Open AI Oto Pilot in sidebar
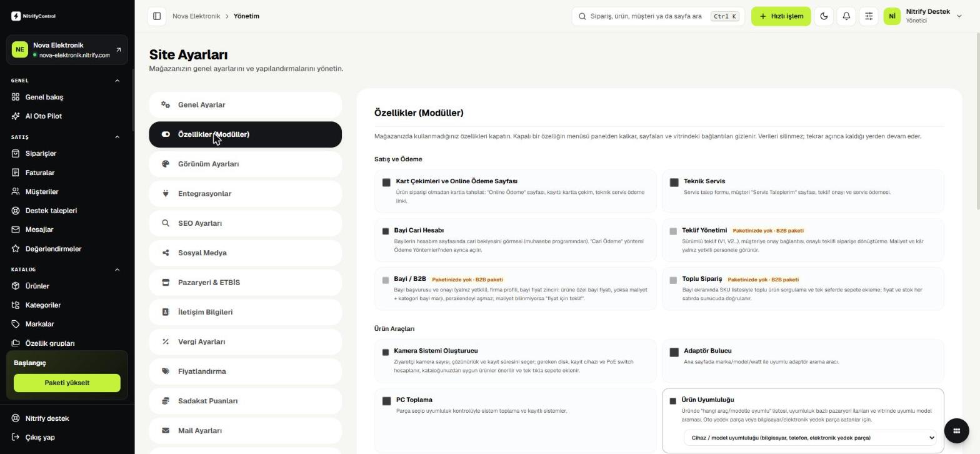This screenshot has height=454, width=980. (67, 116)
